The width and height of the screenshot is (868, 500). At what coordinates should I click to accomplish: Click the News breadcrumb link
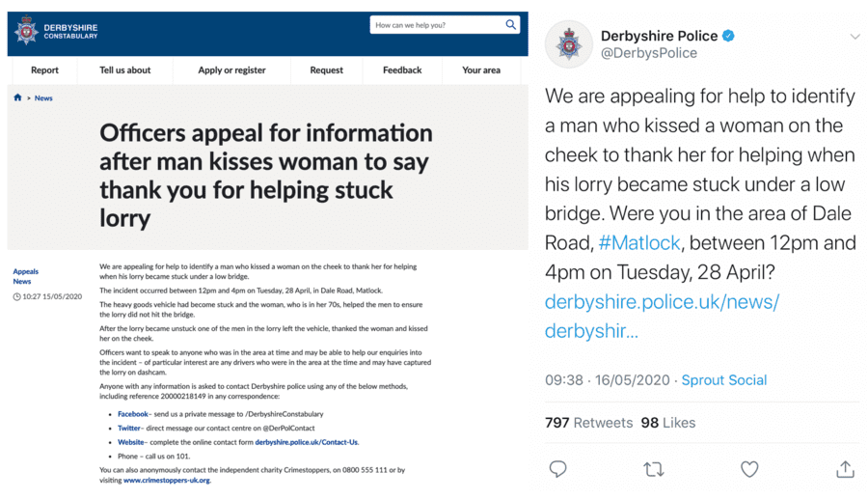point(43,98)
